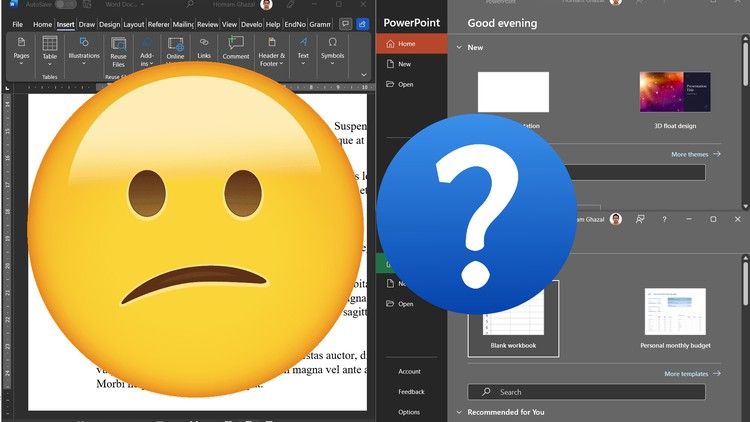
Task: Click the Text group icon in Word
Action: point(303,42)
